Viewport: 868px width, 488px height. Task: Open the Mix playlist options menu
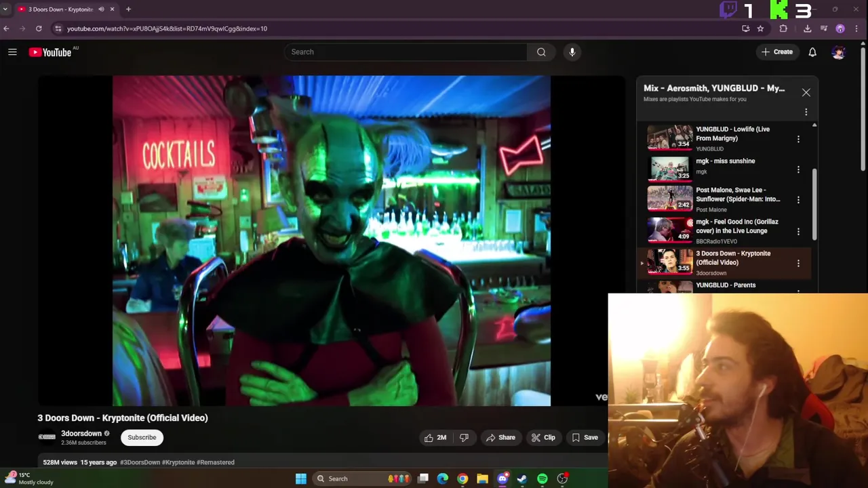pyautogui.click(x=806, y=112)
